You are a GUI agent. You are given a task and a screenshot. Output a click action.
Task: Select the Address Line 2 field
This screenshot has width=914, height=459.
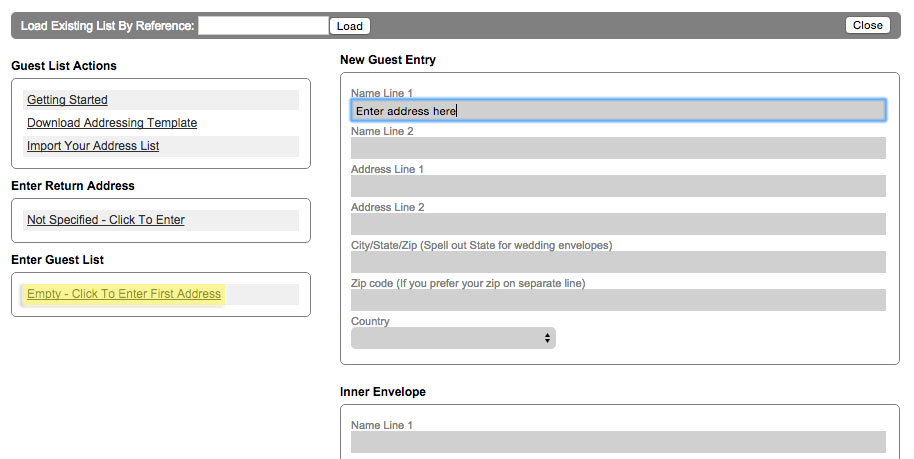coord(618,224)
